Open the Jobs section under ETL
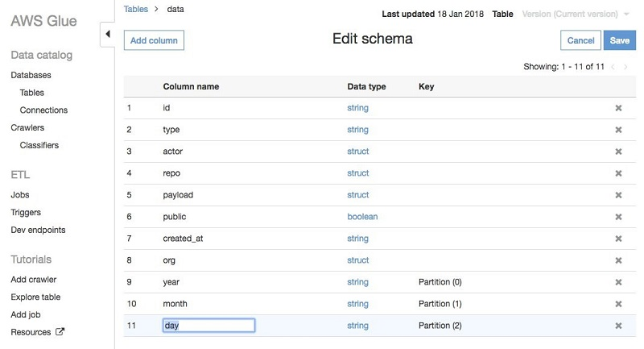The width and height of the screenshot is (644, 349). tap(20, 195)
